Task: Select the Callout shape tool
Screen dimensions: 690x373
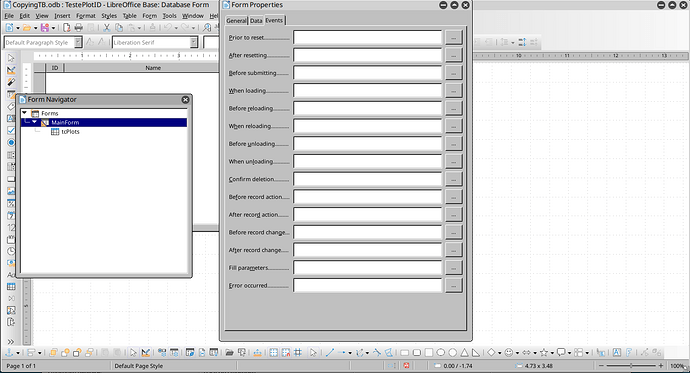Action: pyautogui.click(x=561, y=352)
